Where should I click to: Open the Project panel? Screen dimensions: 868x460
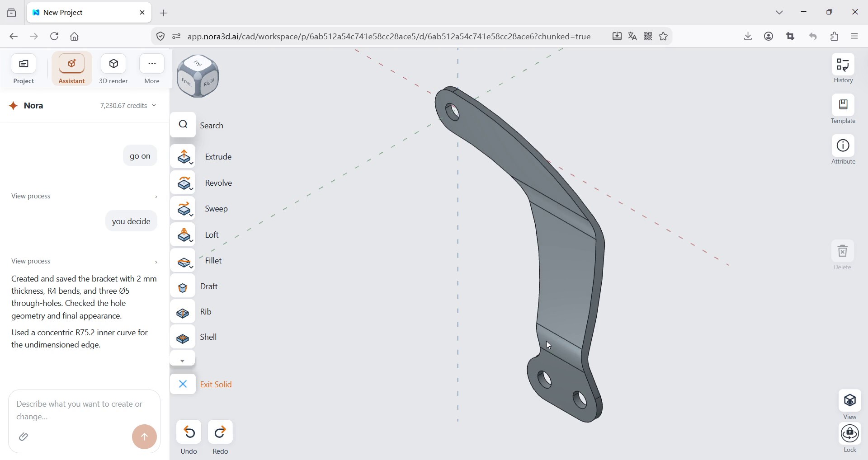(24, 69)
